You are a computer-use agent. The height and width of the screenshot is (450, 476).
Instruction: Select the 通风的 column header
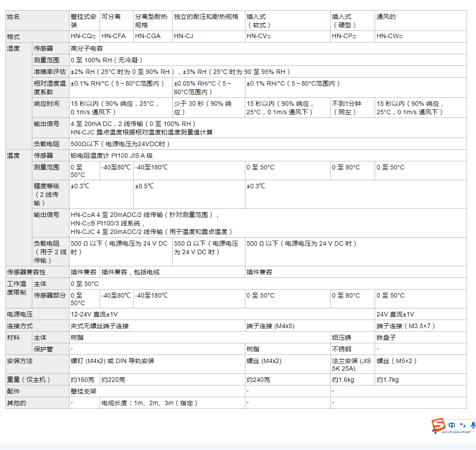click(x=386, y=17)
